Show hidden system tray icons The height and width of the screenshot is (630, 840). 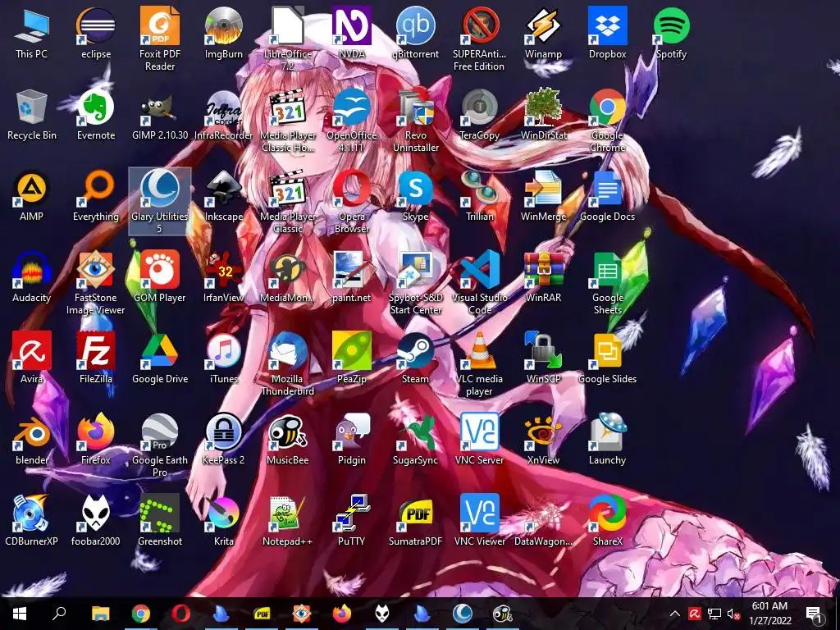tap(675, 614)
